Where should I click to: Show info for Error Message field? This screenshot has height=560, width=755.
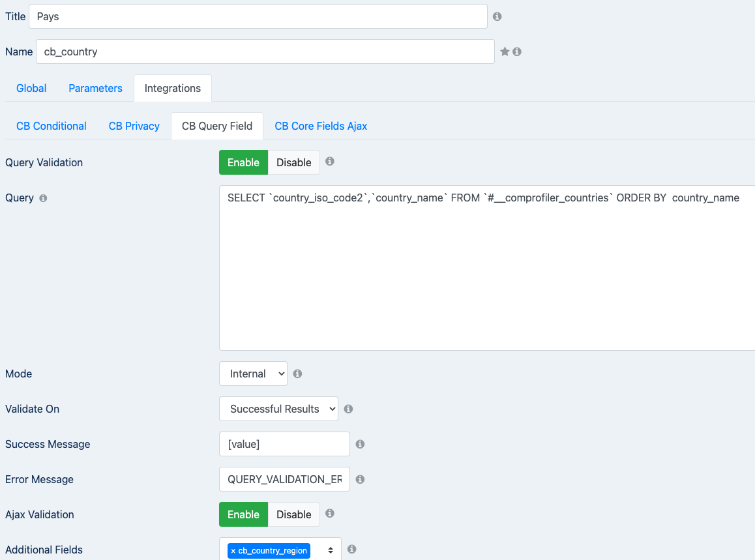[x=360, y=479]
